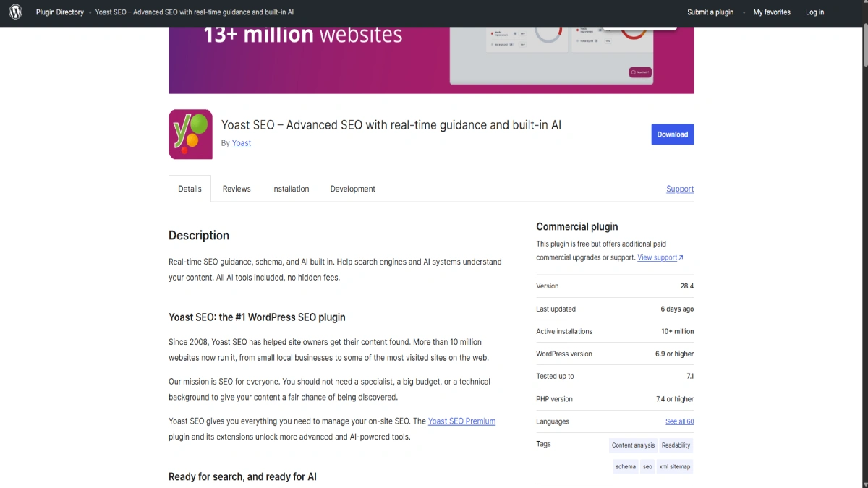Go to My favorites

coord(772,12)
